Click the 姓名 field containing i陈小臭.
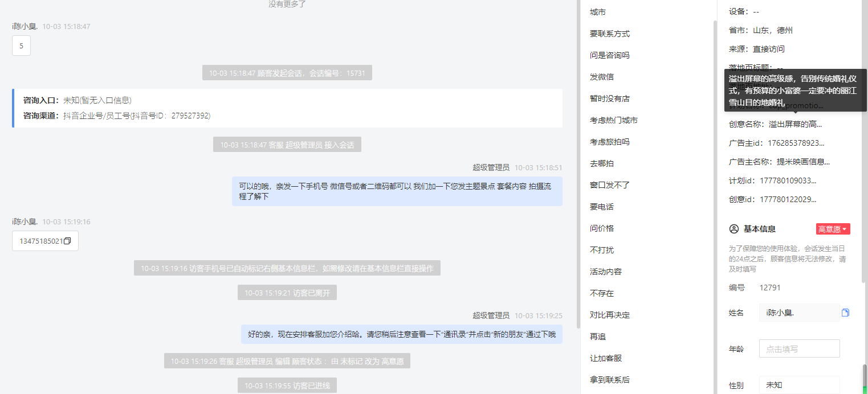Viewport: 868px width, 394px height. click(x=800, y=313)
